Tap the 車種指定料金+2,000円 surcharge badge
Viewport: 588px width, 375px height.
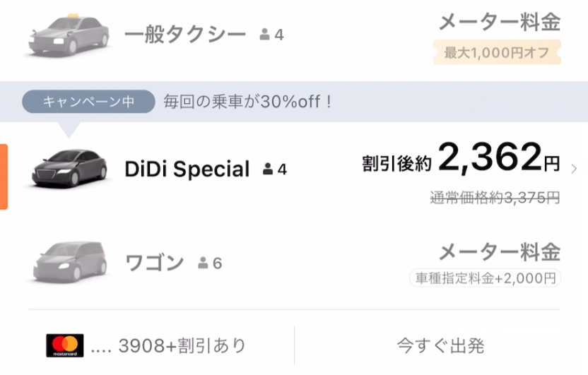[485, 278]
